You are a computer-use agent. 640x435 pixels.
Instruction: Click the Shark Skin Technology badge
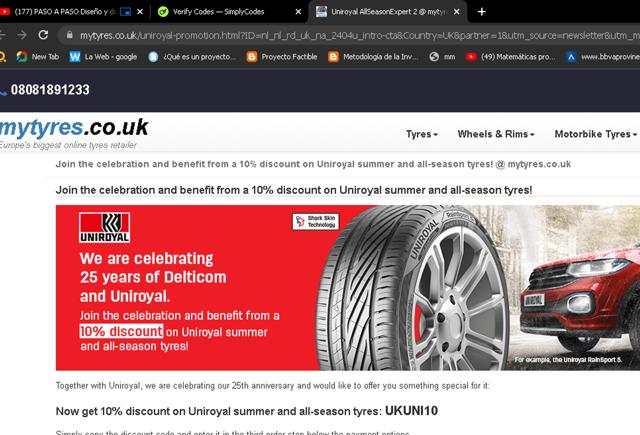[x=316, y=222]
